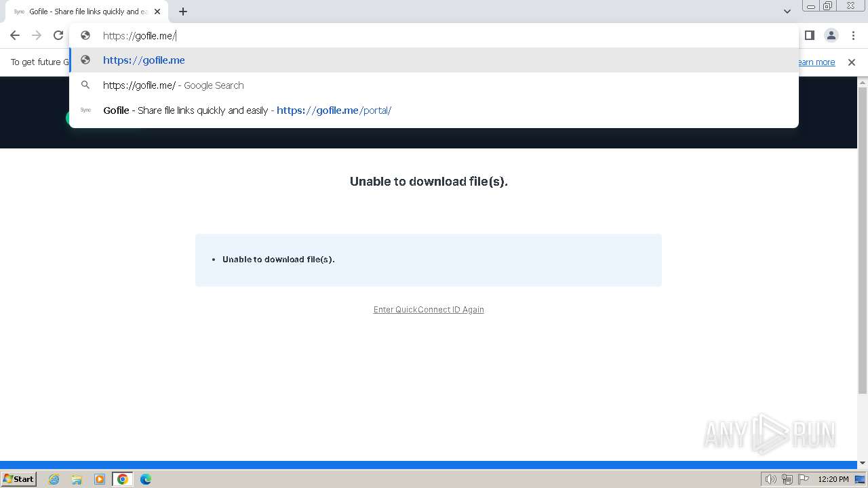Image resolution: width=868 pixels, height=488 pixels.
Task: Click the bulleted Unable to download file(s) message
Action: pyautogui.click(x=279, y=260)
